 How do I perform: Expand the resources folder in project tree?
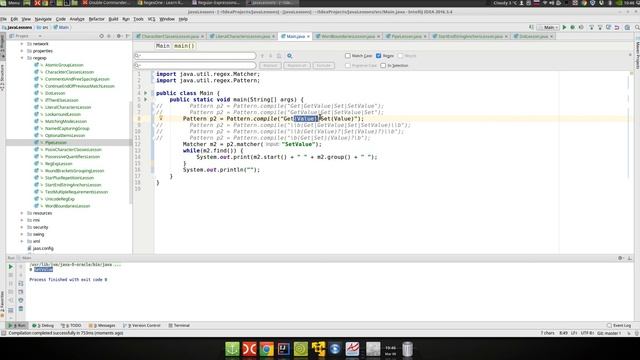click(x=22, y=213)
